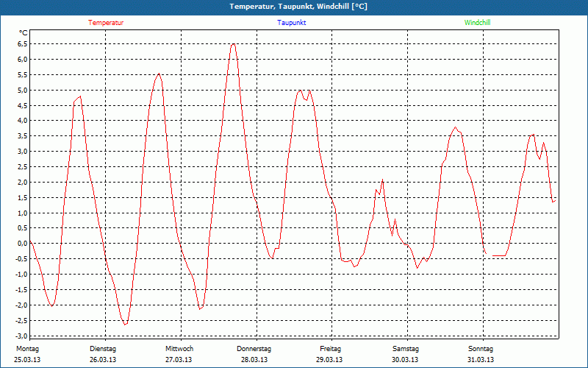588x368 pixels.
Task: Click the 0,5 y-axis value
Action: [x=23, y=228]
